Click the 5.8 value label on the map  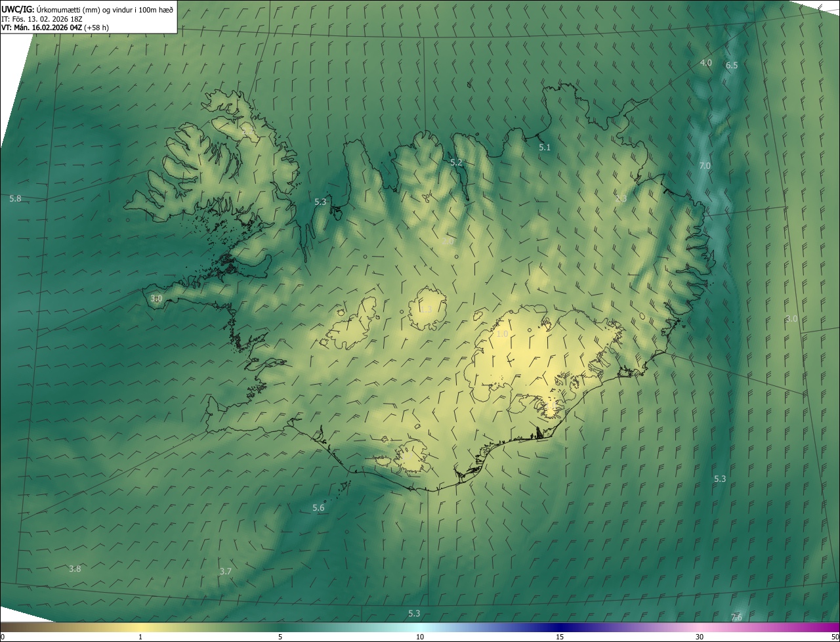click(15, 198)
